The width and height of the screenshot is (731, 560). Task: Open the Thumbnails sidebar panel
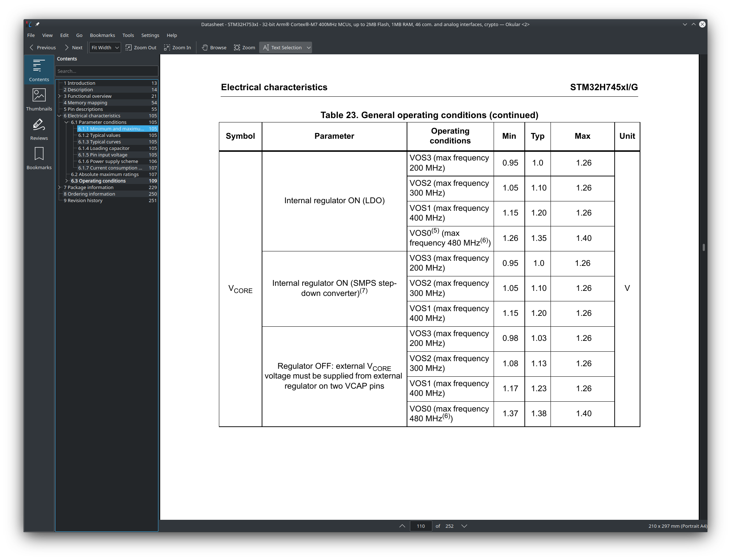pyautogui.click(x=39, y=100)
